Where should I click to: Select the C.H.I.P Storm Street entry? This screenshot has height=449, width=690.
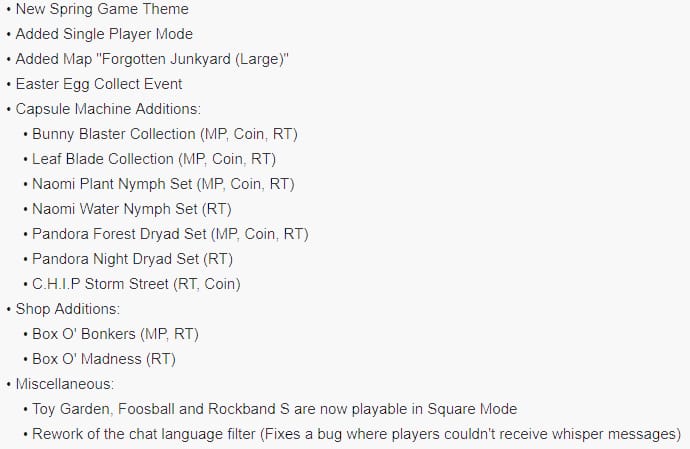pos(136,284)
